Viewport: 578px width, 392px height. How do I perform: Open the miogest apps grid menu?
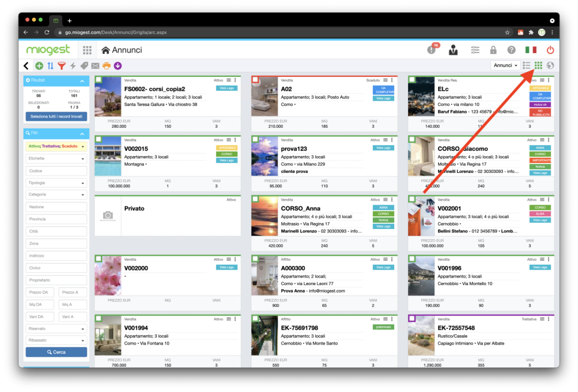point(87,50)
